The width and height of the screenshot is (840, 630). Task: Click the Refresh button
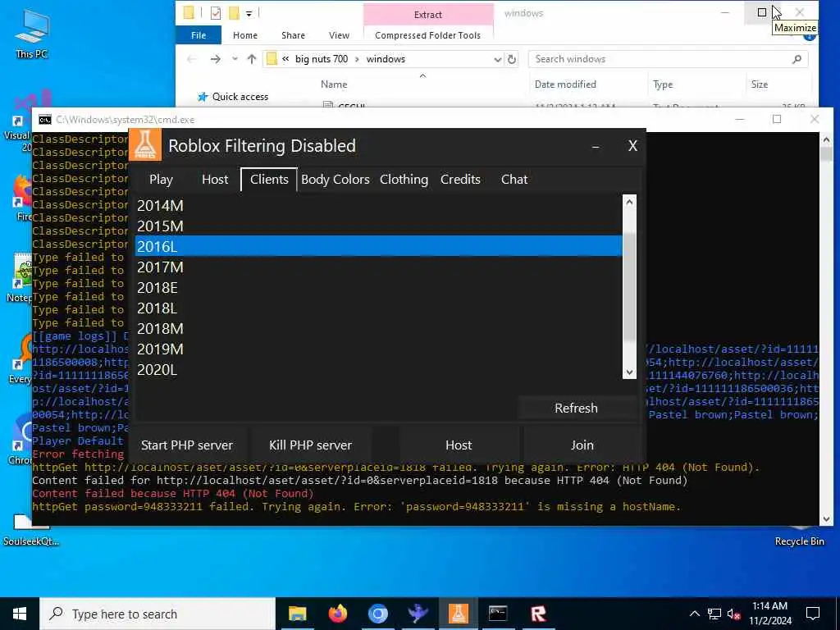tap(576, 409)
